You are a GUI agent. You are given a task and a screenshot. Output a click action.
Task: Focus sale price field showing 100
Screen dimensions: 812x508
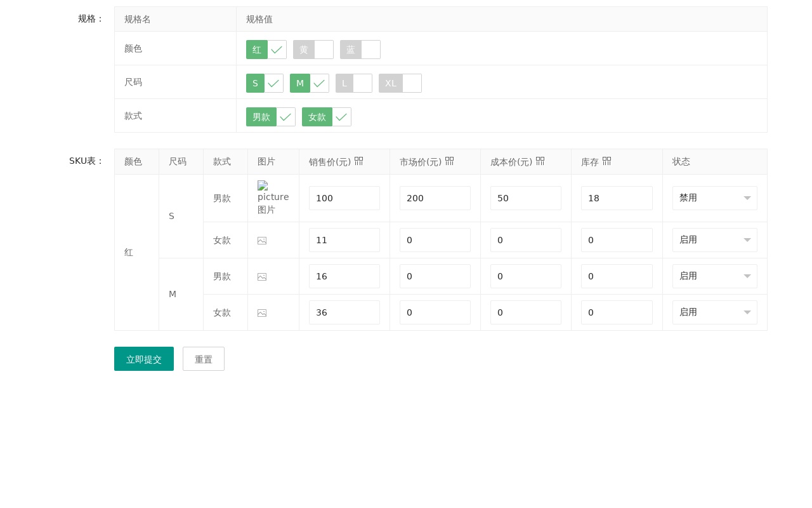click(344, 198)
